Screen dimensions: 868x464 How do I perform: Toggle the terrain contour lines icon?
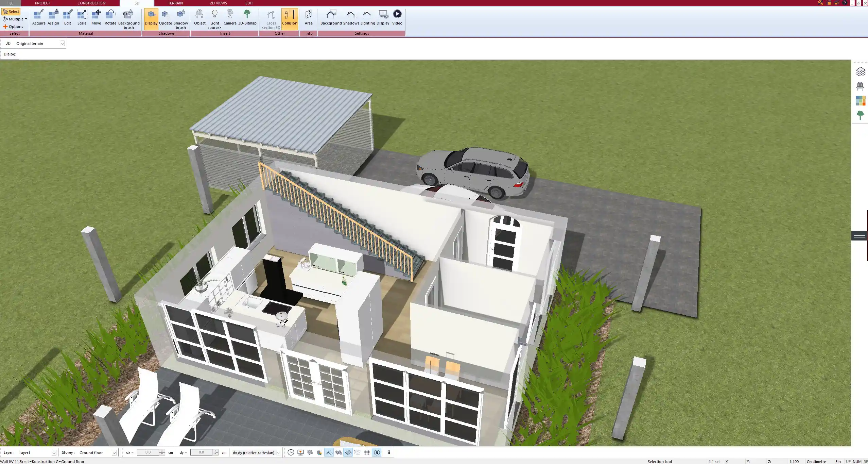tap(358, 452)
